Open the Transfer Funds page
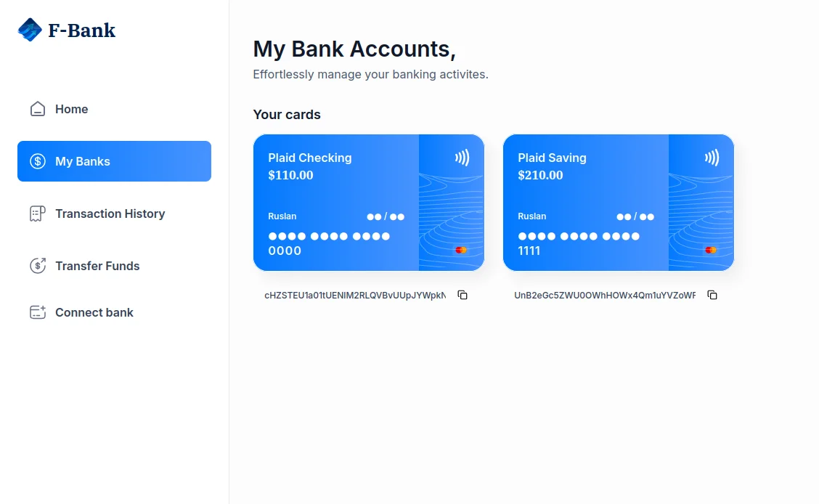The width and height of the screenshot is (819, 504). (97, 266)
